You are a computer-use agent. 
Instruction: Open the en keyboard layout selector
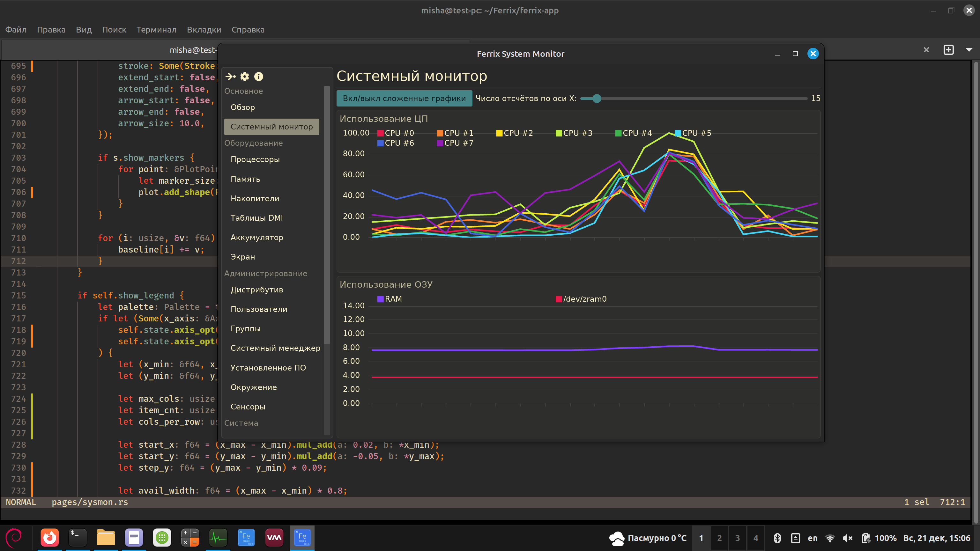coord(812,538)
